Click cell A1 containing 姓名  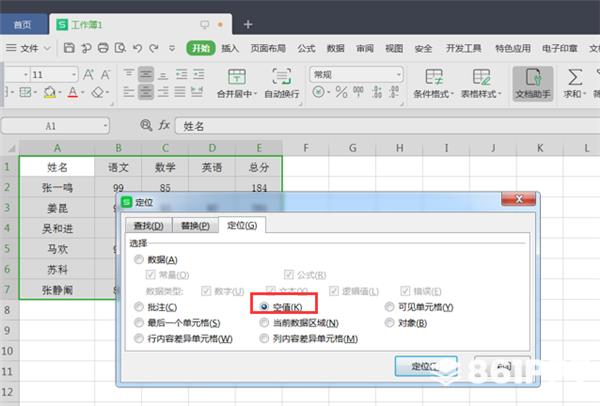[x=57, y=167]
